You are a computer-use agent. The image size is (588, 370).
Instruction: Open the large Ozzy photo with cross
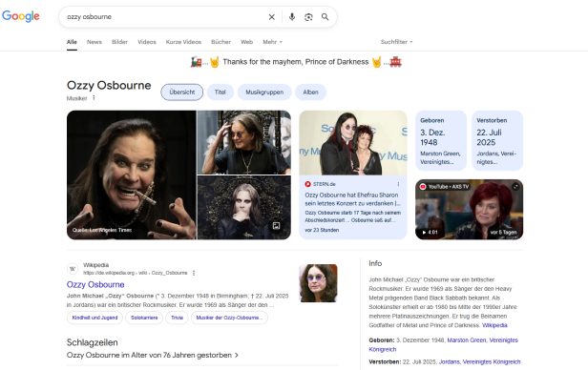[132, 175]
